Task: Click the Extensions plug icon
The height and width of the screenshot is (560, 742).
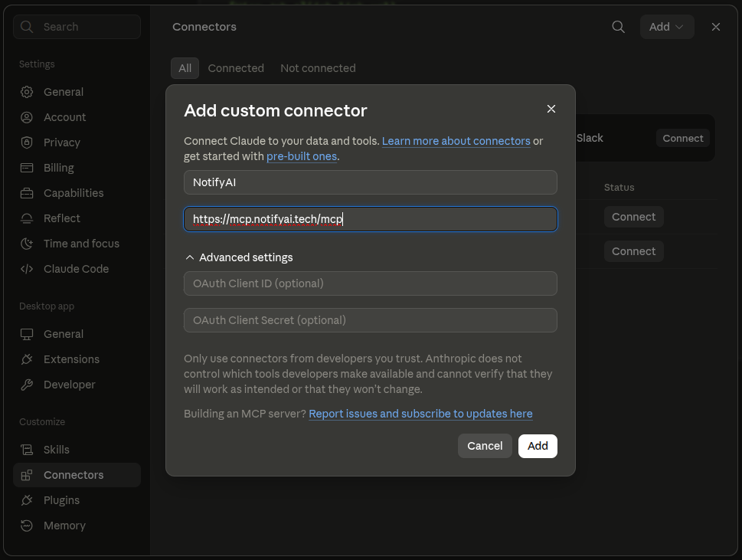Action: (27, 359)
